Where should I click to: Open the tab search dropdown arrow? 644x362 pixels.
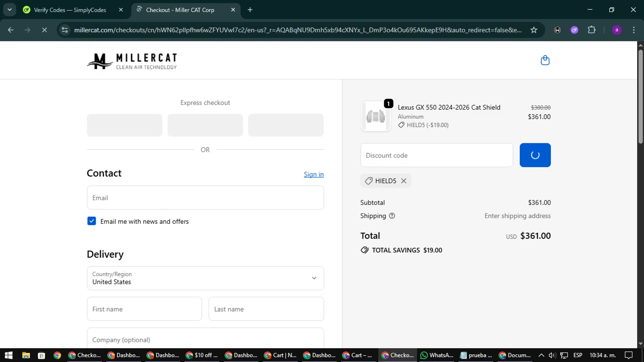(x=9, y=10)
